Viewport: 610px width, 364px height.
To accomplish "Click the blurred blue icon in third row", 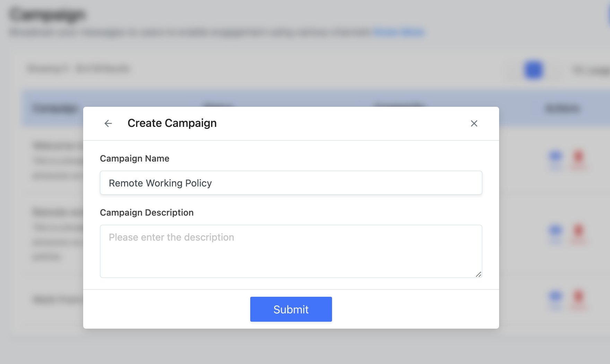I will [x=556, y=298].
